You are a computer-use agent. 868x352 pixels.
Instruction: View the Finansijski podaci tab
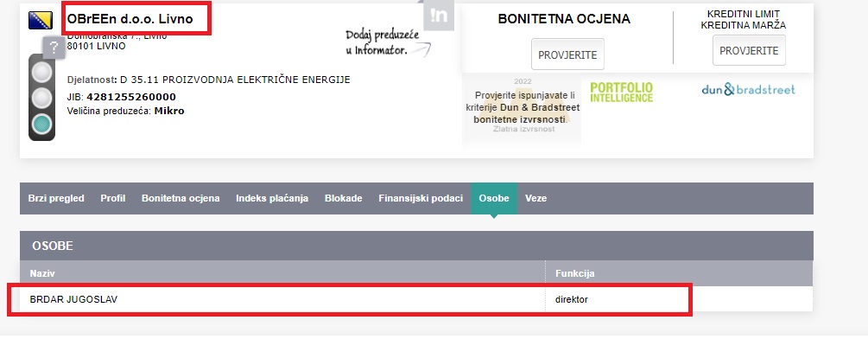point(421,198)
